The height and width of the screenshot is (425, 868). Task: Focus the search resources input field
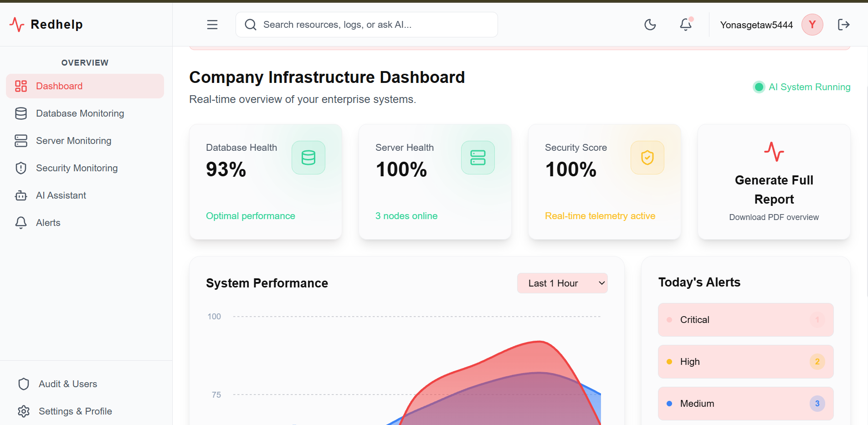pyautogui.click(x=367, y=25)
